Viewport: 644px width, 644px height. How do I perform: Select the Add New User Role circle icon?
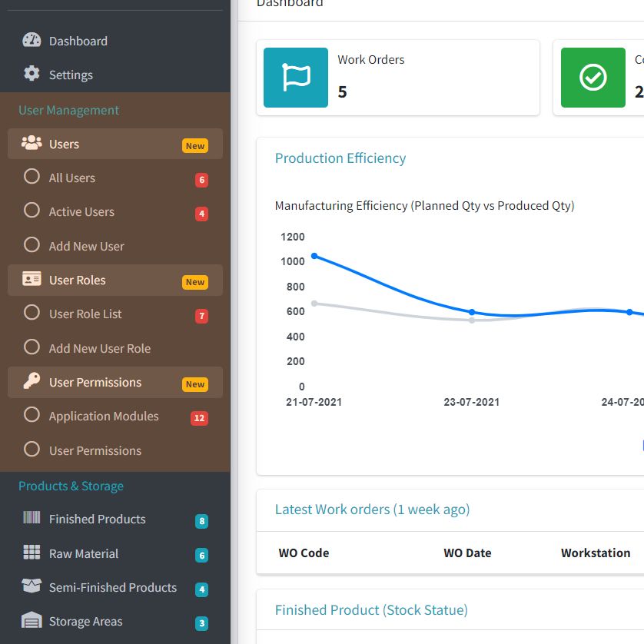coord(32,347)
